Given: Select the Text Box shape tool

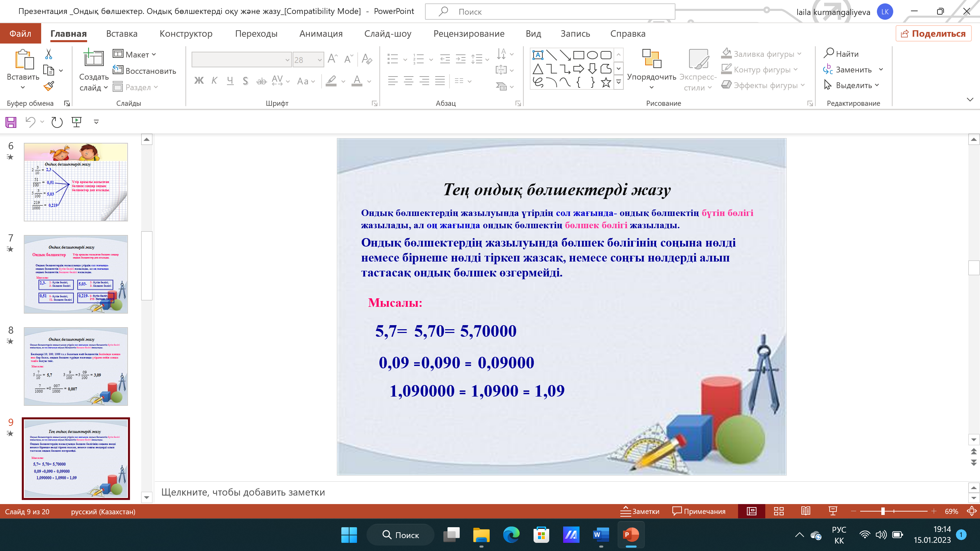Looking at the screenshot, I should pos(538,55).
